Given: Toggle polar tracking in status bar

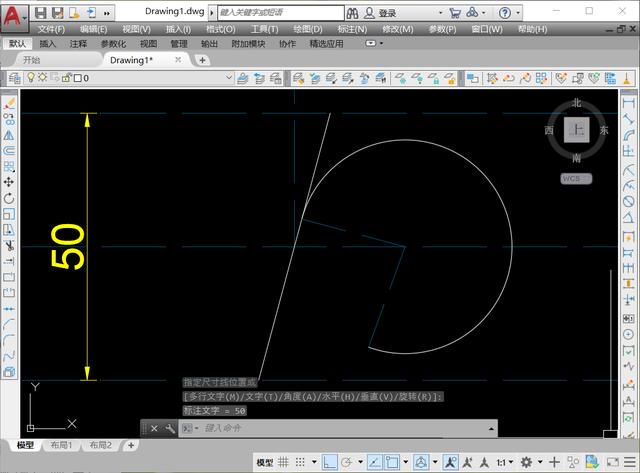Looking at the screenshot, I should coord(346,462).
